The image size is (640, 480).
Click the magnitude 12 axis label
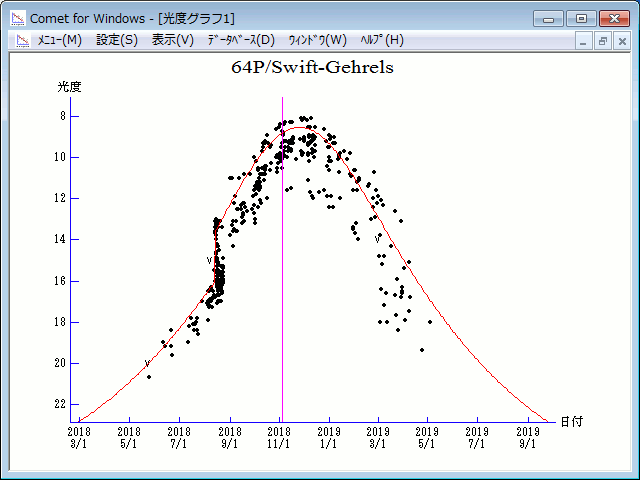coord(60,198)
